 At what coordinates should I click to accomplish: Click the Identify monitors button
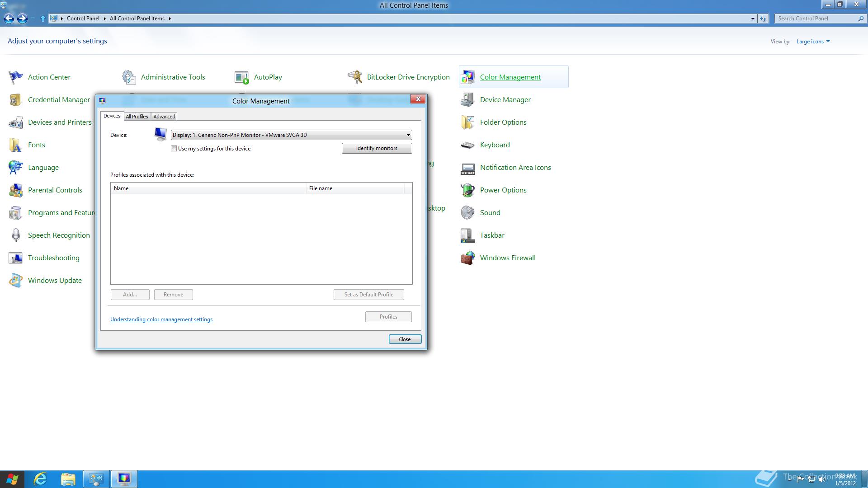coord(377,148)
